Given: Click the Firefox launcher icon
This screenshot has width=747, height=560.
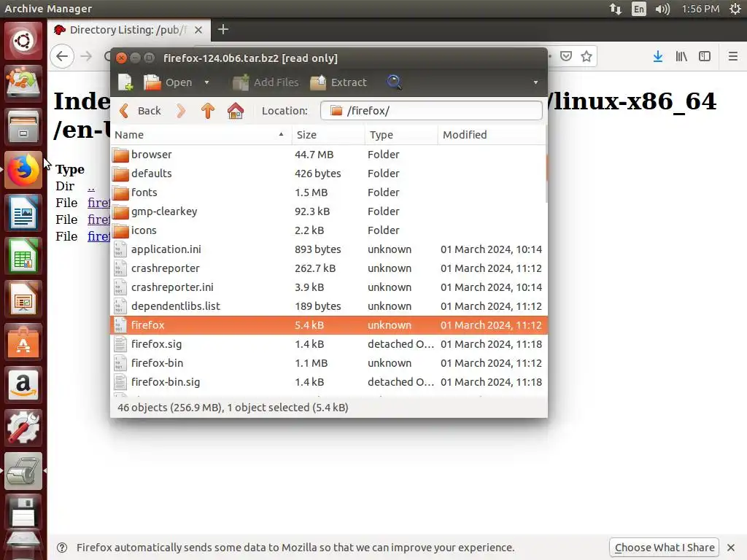Looking at the screenshot, I should tap(23, 170).
